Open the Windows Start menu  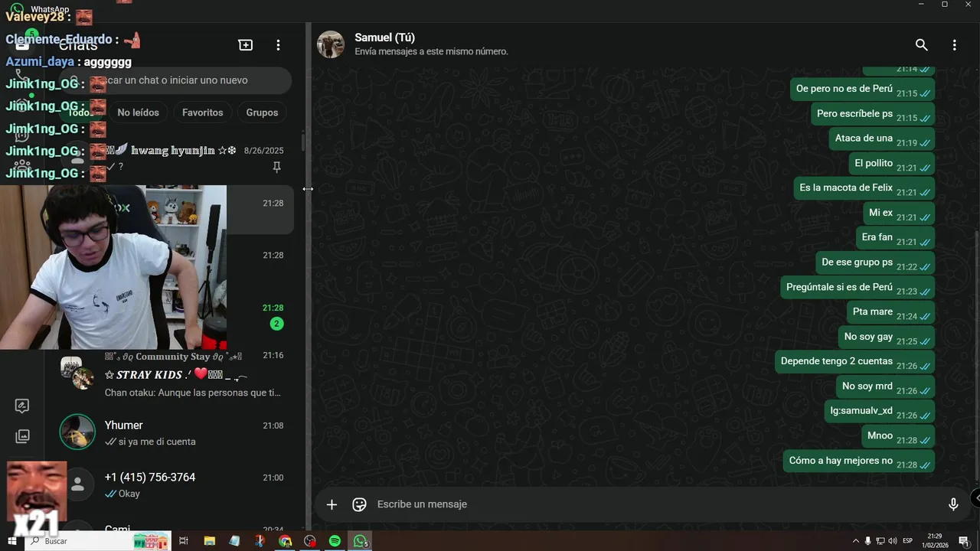point(11,541)
